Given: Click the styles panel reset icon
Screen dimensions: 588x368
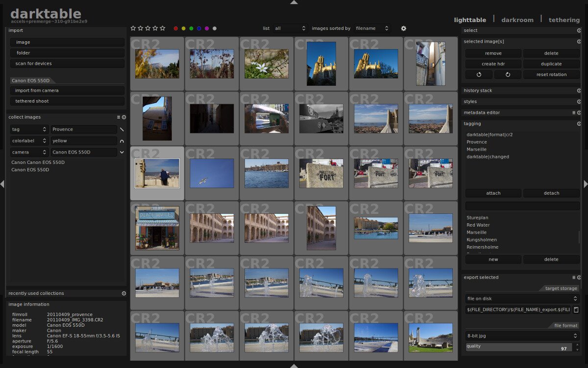Looking at the screenshot, I should pos(579,101).
